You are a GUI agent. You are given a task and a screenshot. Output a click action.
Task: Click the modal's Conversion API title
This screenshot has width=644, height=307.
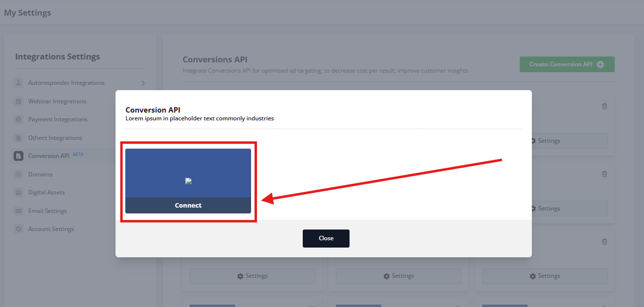tap(153, 110)
